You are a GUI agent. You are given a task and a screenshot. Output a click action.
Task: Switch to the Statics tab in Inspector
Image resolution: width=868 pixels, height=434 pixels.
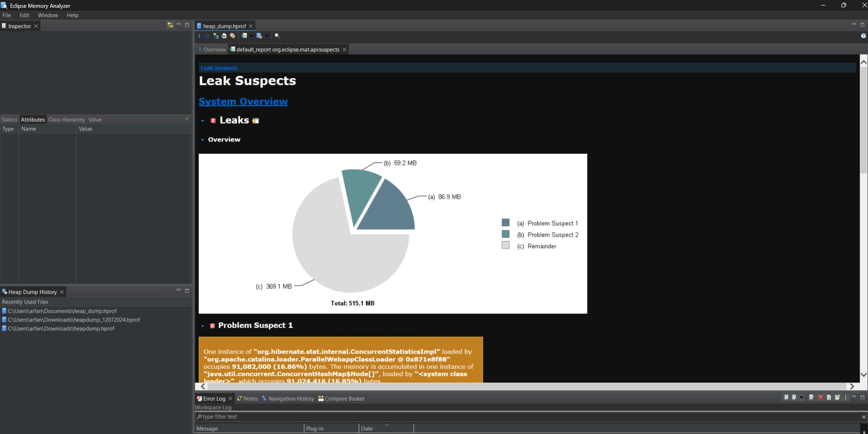9,120
